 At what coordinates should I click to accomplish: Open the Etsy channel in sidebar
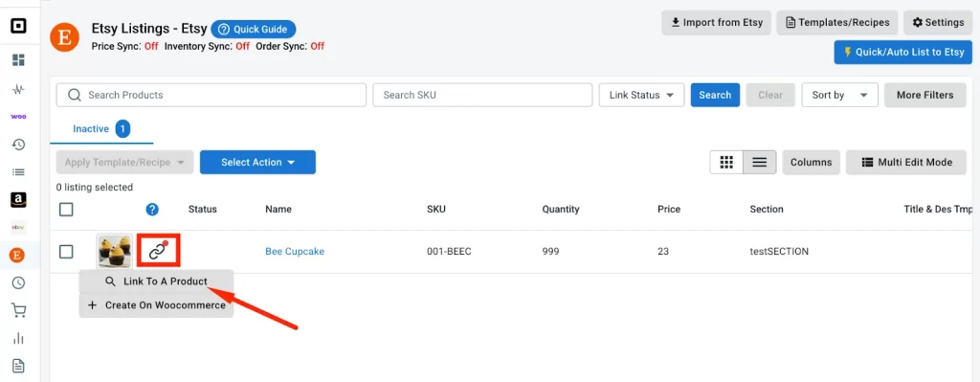tap(18, 255)
